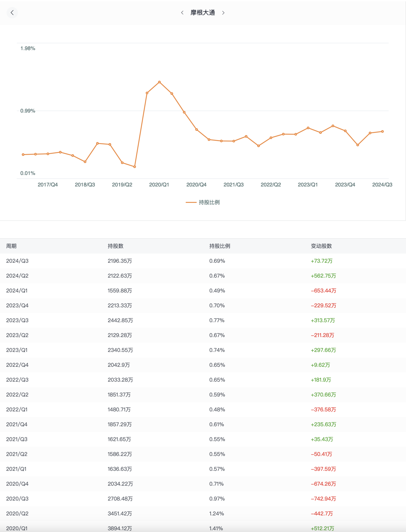Select the −397.59万 change value
Viewport: 406px width, 532px height.
(324, 469)
